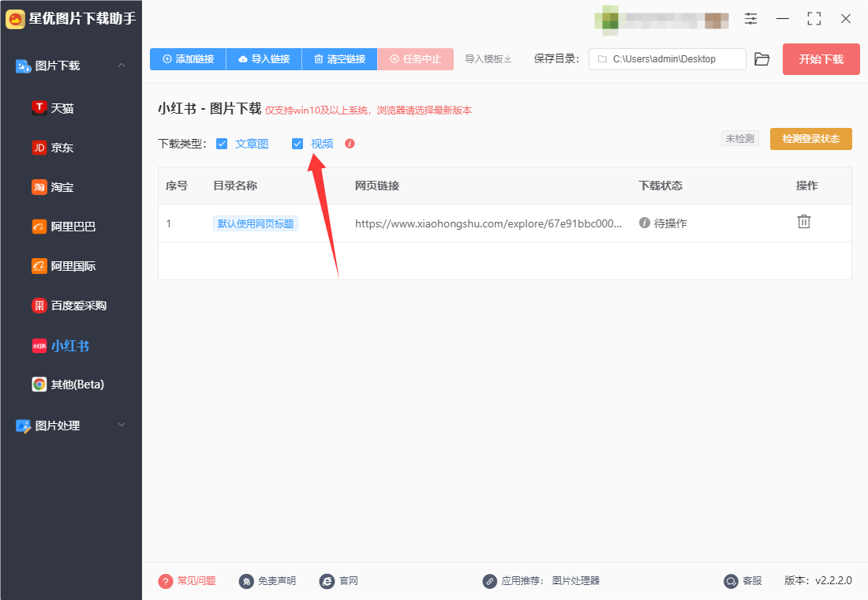Click the 百度爱采购 logo icon
This screenshot has width=868, height=600.
[x=39, y=306]
